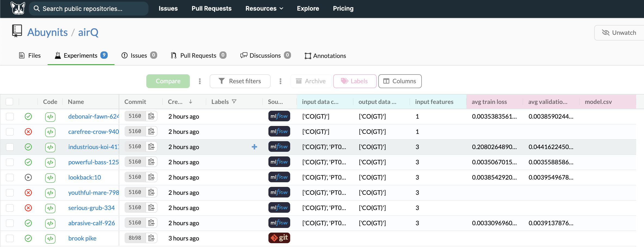Select checkbox for industrious-koi-41
This screenshot has width=644, height=247.
[10, 147]
